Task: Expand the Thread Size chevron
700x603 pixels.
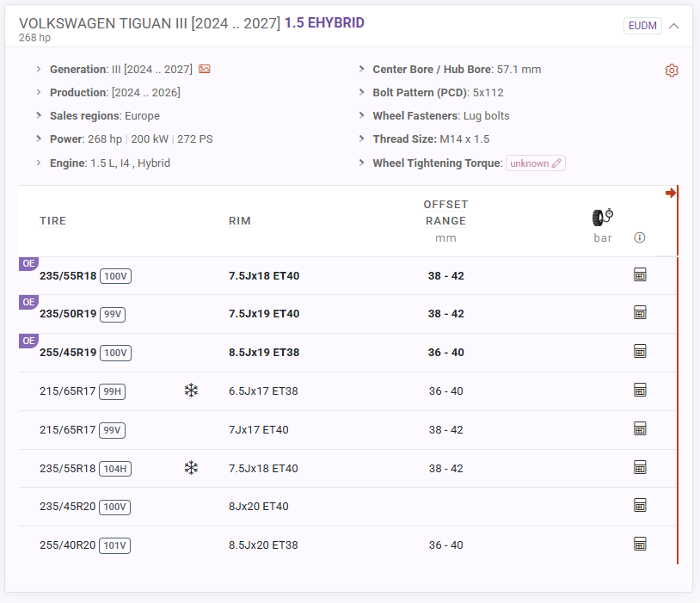Action: pyautogui.click(x=361, y=138)
